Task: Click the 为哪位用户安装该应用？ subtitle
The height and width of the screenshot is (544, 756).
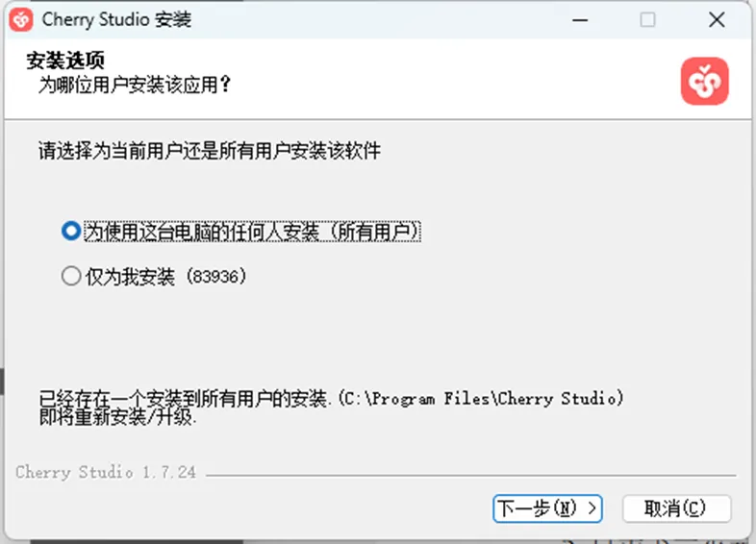Action: point(135,85)
